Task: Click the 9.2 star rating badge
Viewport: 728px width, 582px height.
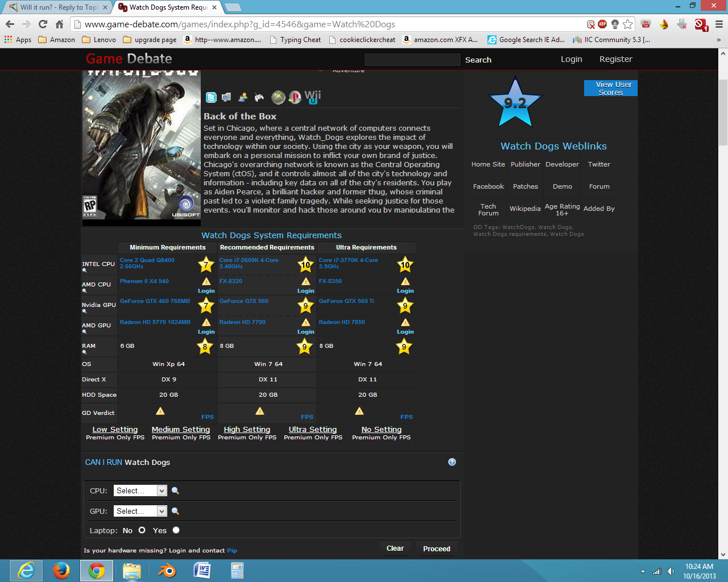Action: [515, 103]
